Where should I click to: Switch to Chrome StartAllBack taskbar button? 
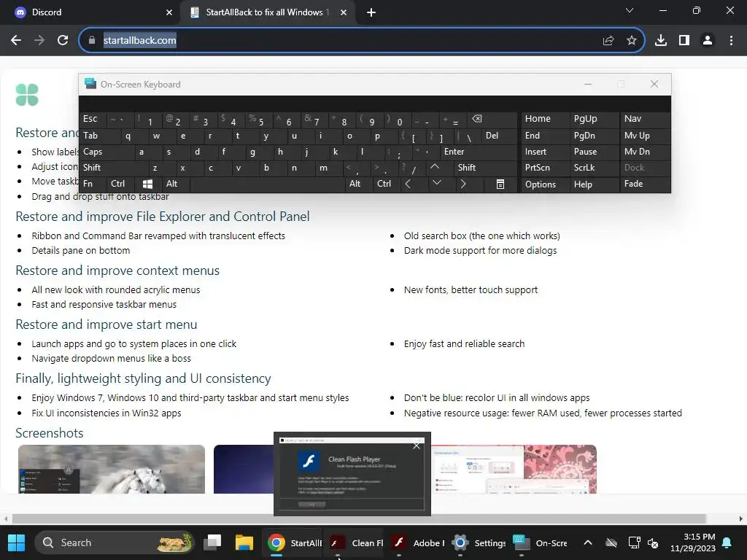click(x=293, y=542)
